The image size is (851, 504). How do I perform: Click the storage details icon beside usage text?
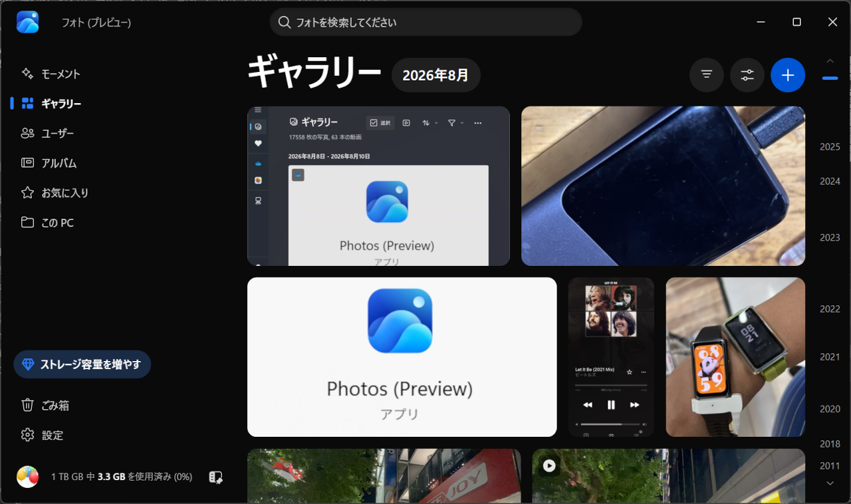[215, 477]
